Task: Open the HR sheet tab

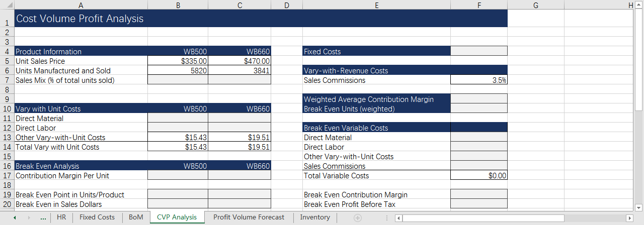Action: click(61, 217)
